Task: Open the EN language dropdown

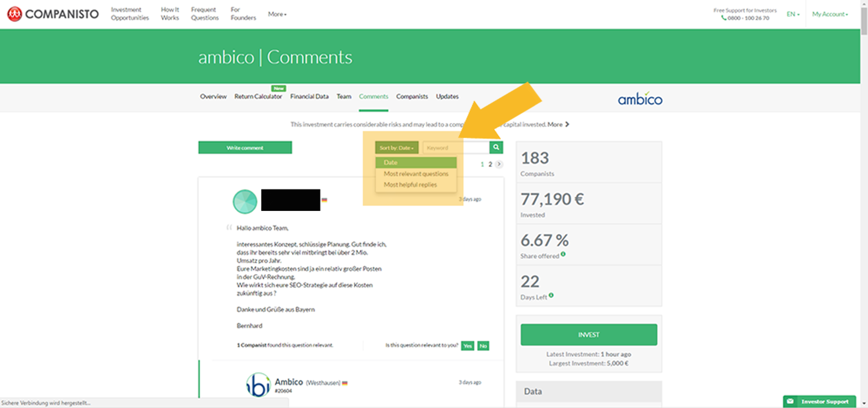Action: tap(793, 14)
